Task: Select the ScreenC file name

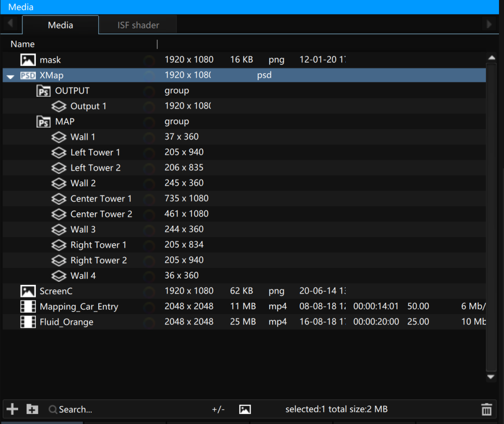Action: pos(56,291)
